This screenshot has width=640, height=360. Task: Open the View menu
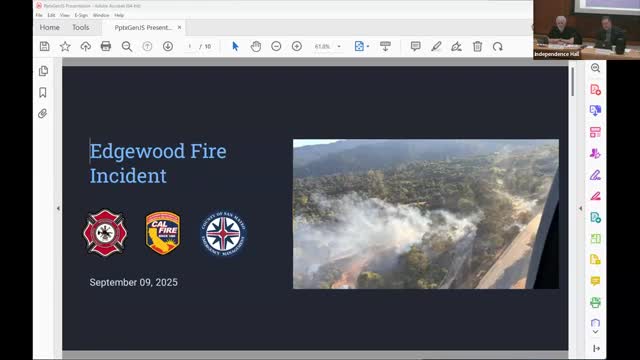tap(65, 15)
